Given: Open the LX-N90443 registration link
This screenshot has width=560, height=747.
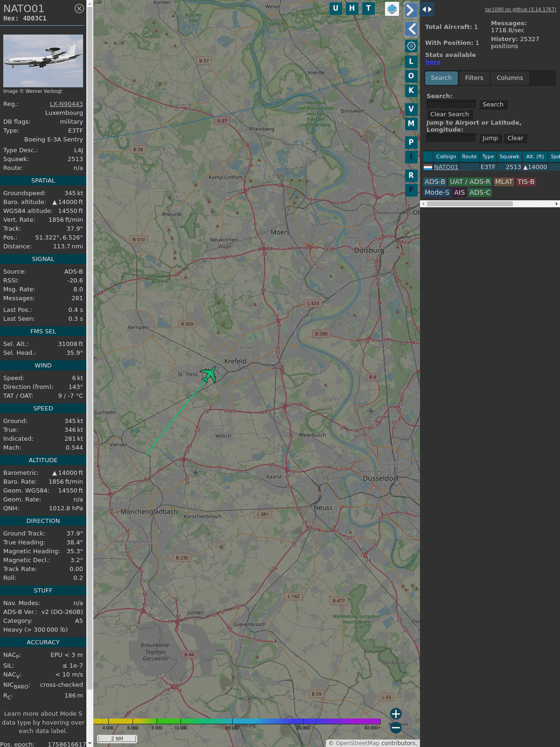Looking at the screenshot, I should (66, 104).
